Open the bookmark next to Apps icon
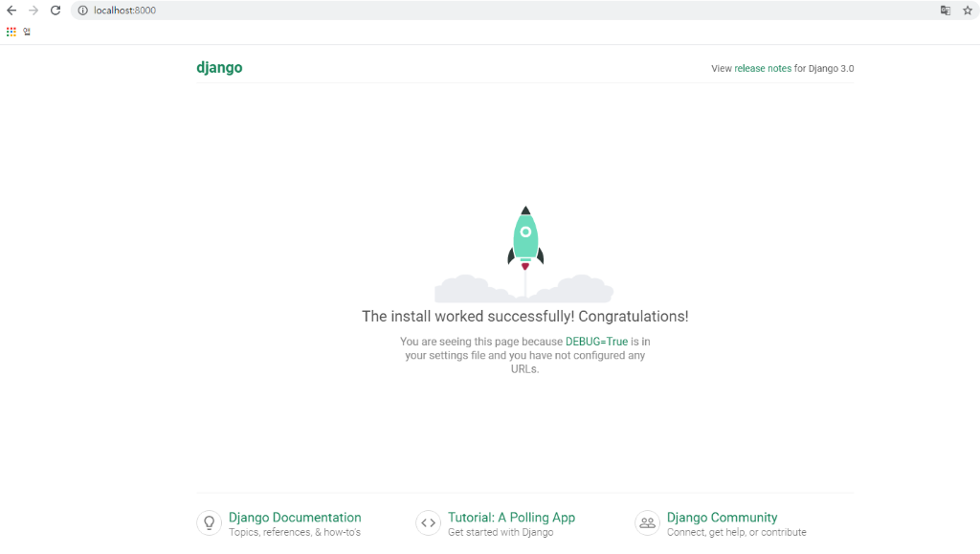 pos(27,32)
